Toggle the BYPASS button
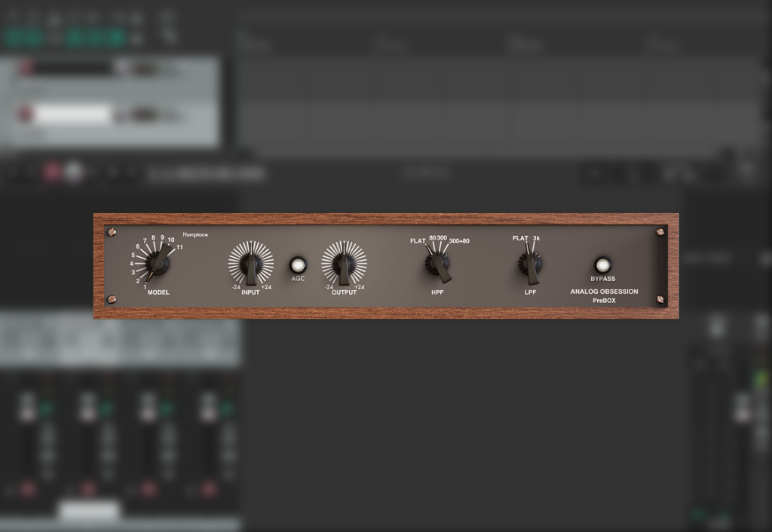Image resolution: width=772 pixels, height=532 pixels. pyautogui.click(x=602, y=265)
